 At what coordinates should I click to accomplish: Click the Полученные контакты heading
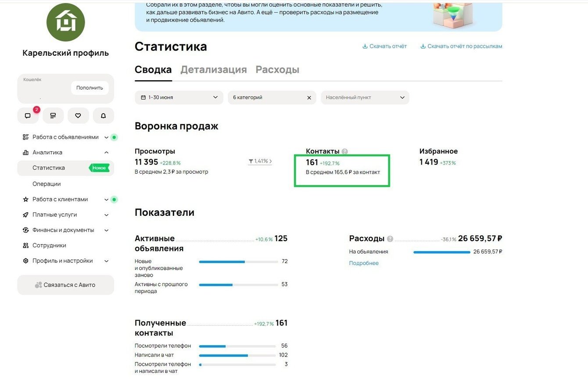click(160, 328)
